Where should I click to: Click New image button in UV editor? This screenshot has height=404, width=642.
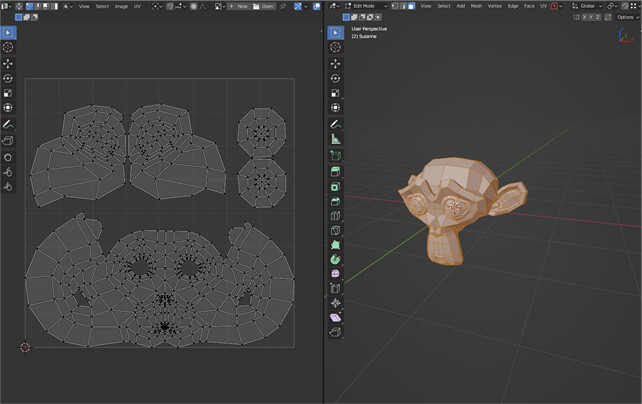[239, 7]
